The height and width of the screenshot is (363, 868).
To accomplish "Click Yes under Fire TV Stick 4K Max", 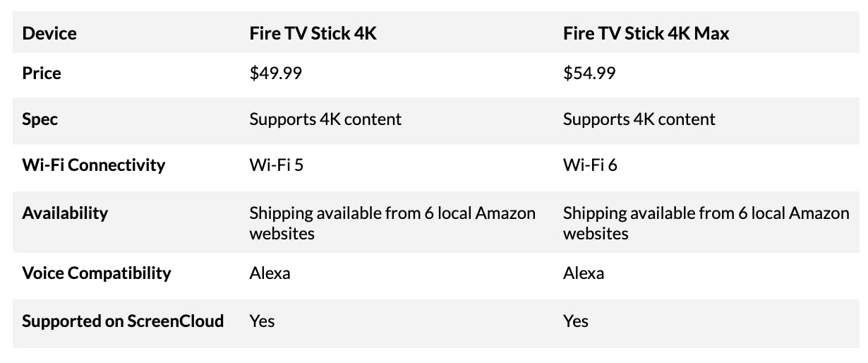I will (x=576, y=321).
